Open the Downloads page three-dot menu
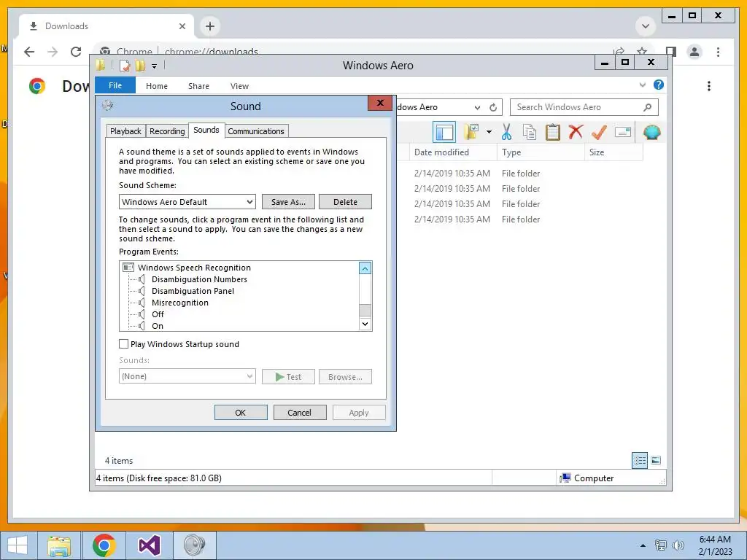747x560 pixels. point(709,86)
